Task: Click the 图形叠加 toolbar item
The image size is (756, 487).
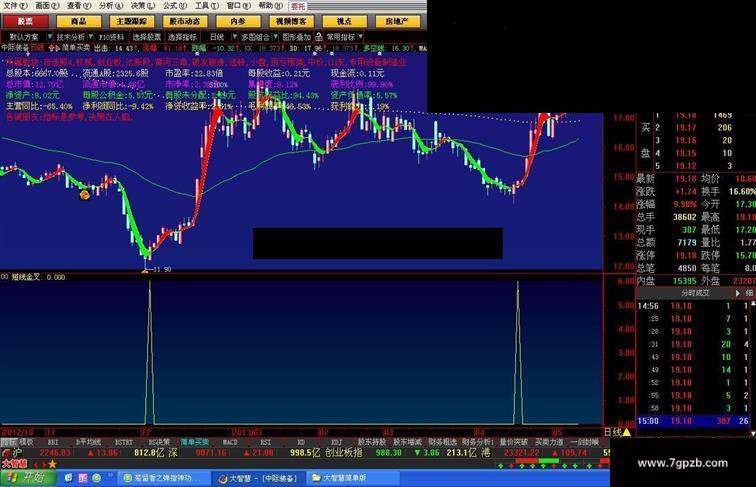Action: 296,37
